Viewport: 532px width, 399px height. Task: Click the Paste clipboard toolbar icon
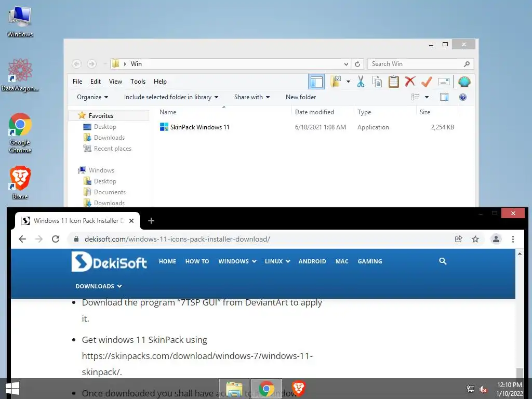click(394, 82)
